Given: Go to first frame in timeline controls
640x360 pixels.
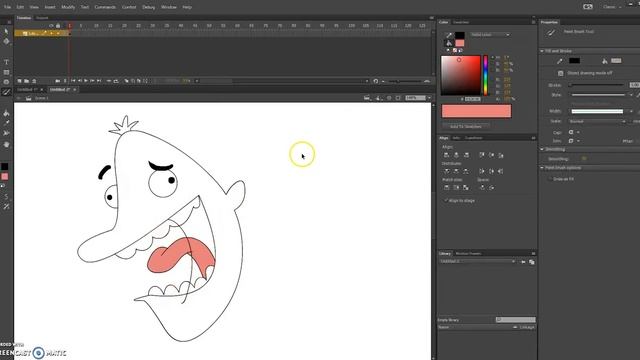Looking at the screenshot, I should tap(73, 81).
